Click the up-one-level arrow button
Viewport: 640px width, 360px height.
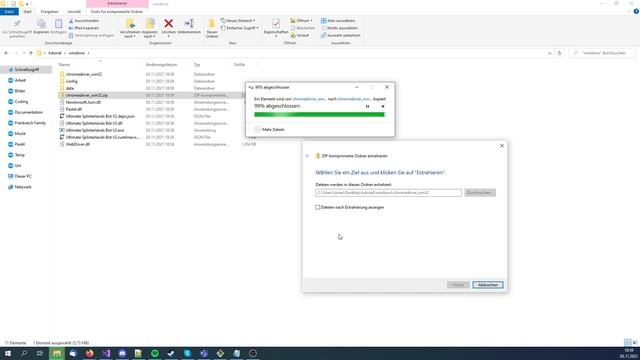[x=31, y=53]
